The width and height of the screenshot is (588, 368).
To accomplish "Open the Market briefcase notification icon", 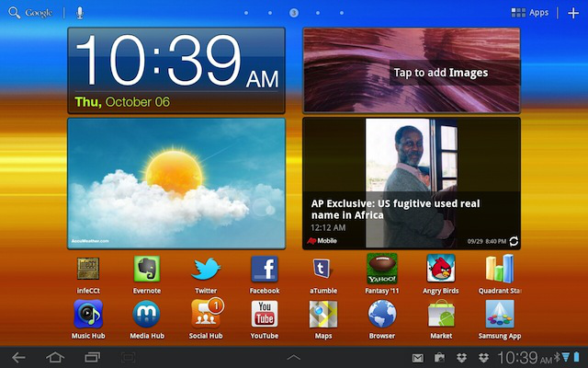I will point(439,358).
